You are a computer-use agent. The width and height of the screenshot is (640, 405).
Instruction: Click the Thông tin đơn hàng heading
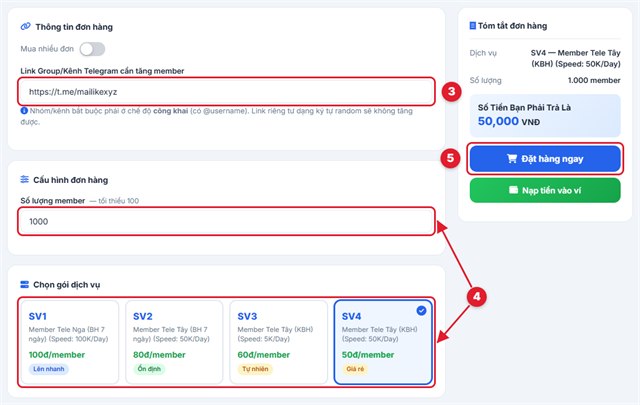(74, 27)
